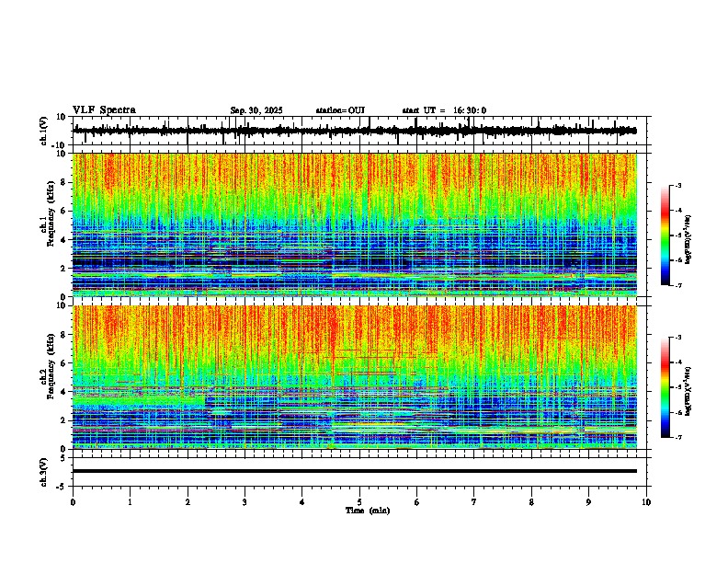Click the "VLF Spectra" plot title
Image resolution: width=728 pixels, height=563 pixels.
pos(104,110)
